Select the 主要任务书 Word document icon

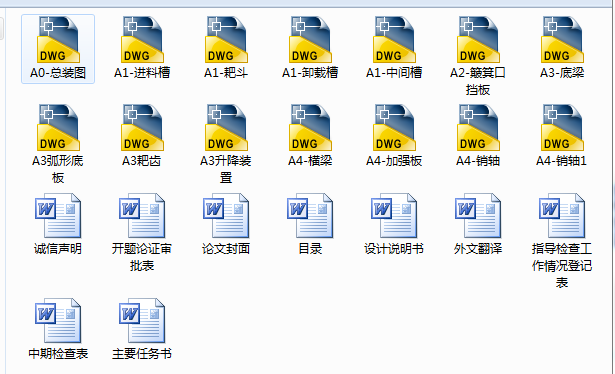[142, 320]
